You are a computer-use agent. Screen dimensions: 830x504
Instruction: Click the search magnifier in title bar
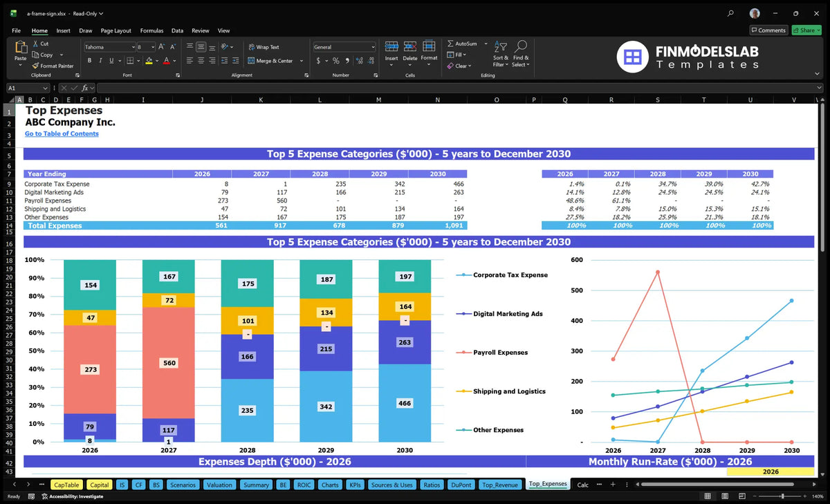point(731,13)
